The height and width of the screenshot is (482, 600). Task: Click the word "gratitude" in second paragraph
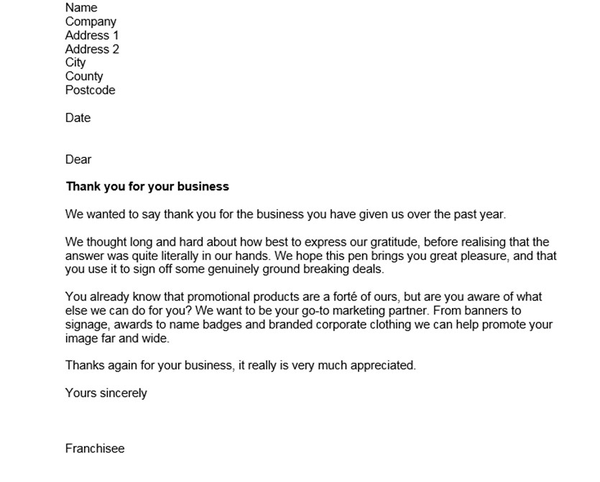pos(489,242)
